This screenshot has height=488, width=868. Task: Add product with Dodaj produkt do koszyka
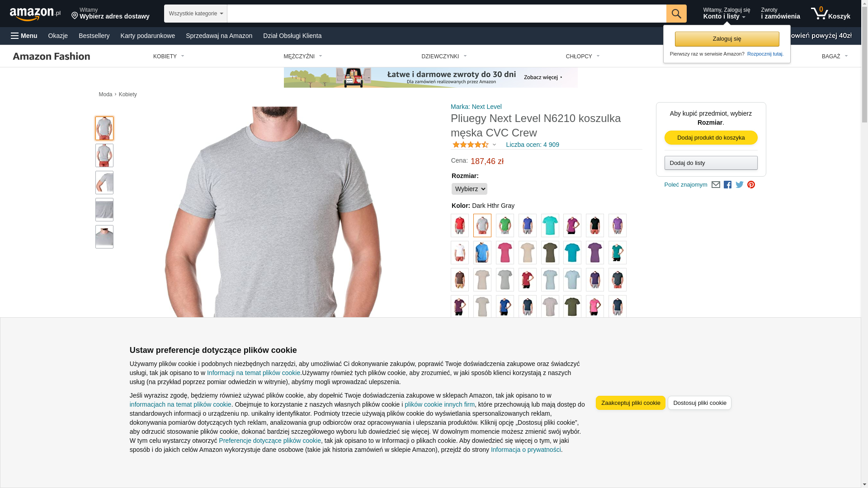click(711, 137)
